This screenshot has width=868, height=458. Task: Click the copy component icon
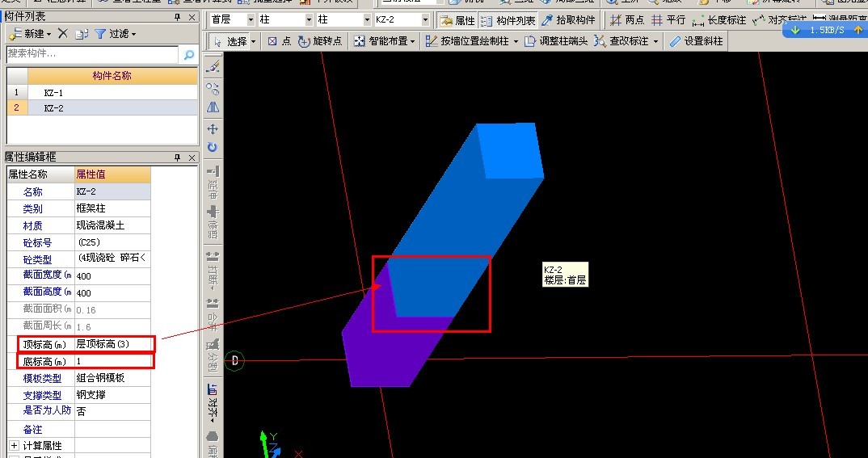(x=82, y=34)
